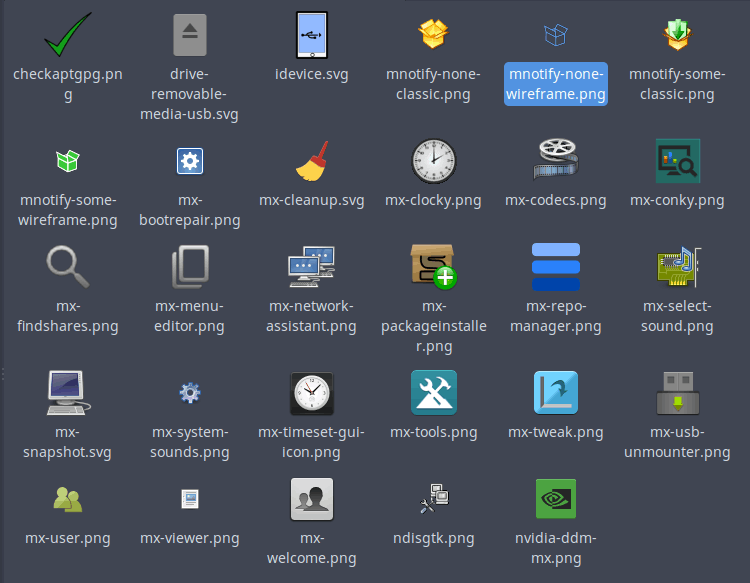The image size is (750, 583).
Task: Click the 'mx-bootrepair.png' file name
Action: pos(190,210)
